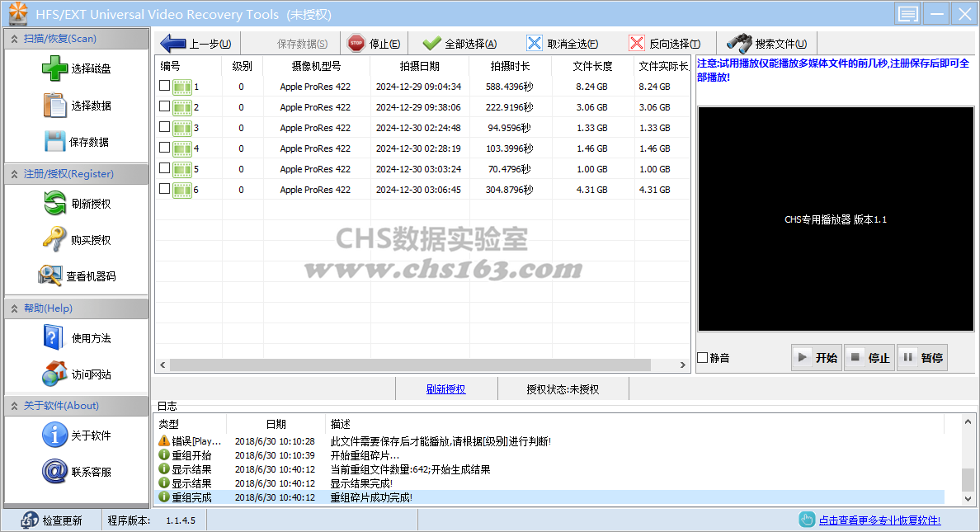Click 刷新授权 refresh icon in sidebar
This screenshot has width=980, height=532.
[54, 203]
